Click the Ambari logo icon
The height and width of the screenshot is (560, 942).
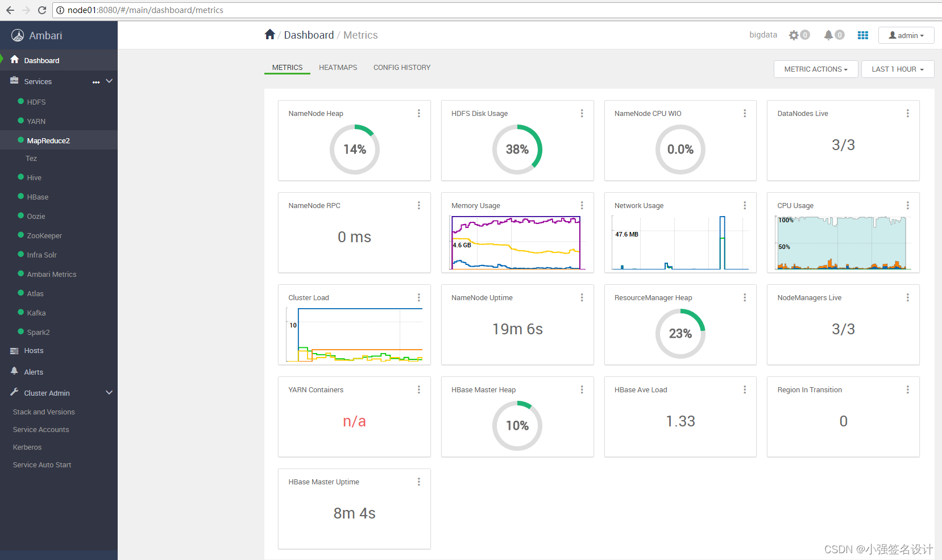[18, 35]
